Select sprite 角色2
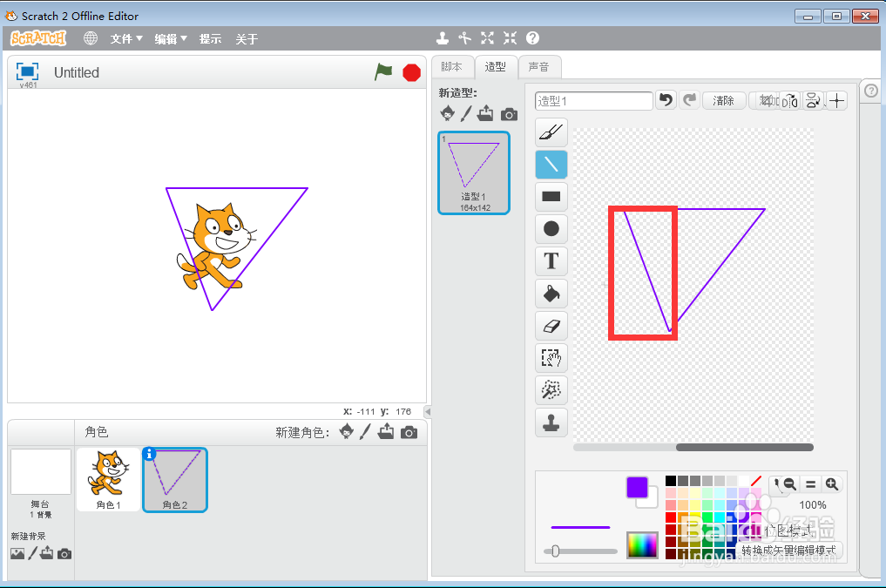The image size is (886, 588). (175, 480)
